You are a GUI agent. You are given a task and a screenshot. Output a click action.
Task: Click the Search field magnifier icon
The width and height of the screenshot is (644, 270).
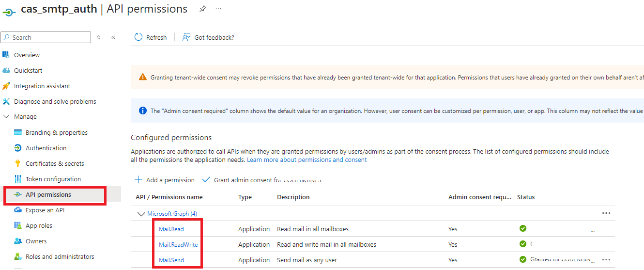7,37
